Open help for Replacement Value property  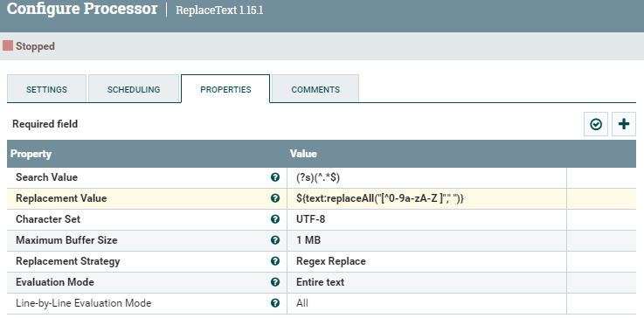tap(274, 198)
